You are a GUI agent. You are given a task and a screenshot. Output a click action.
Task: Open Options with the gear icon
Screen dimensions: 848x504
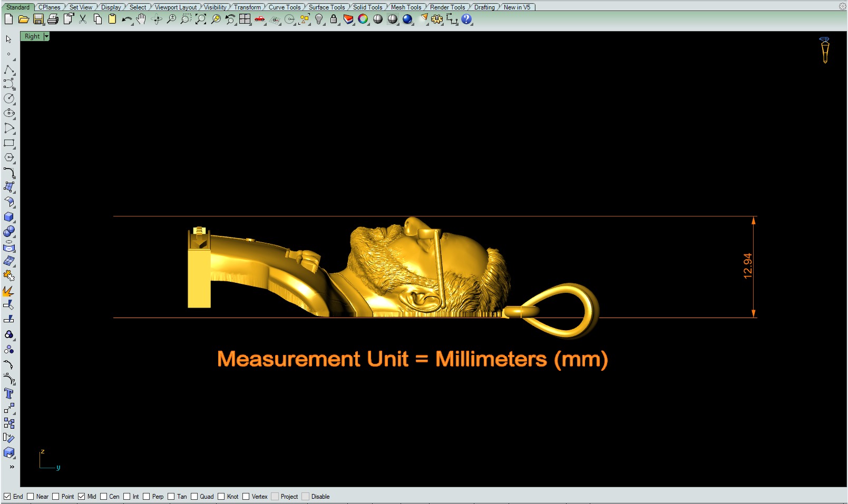tap(437, 19)
